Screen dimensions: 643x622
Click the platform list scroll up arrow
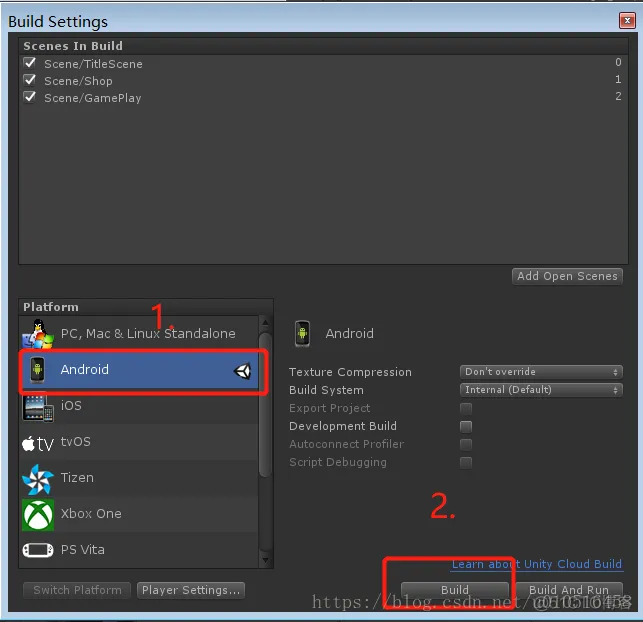point(265,323)
